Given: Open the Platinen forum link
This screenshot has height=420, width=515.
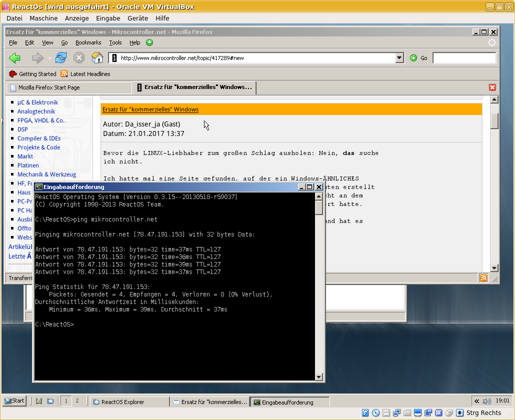Looking at the screenshot, I should [x=28, y=165].
